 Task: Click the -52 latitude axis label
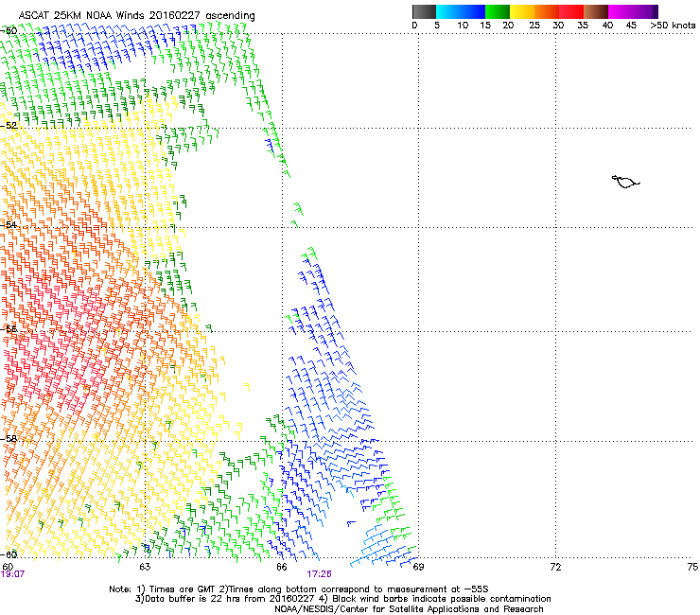coord(9,126)
